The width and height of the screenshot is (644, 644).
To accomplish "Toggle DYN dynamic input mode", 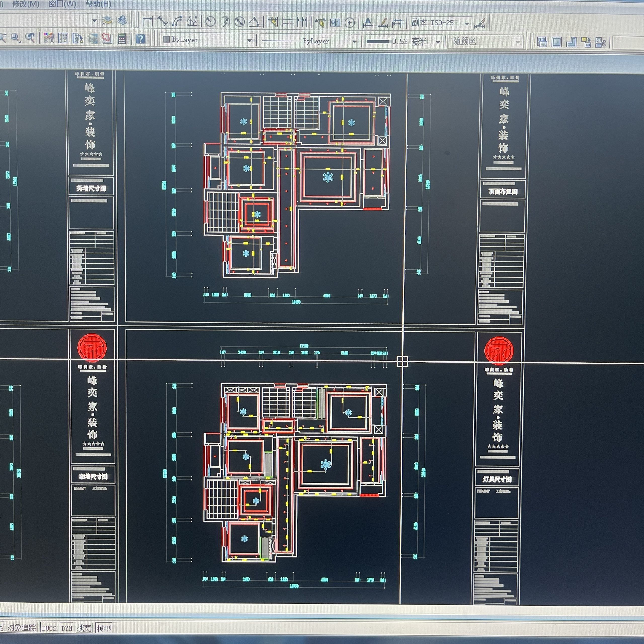I will click(67, 628).
